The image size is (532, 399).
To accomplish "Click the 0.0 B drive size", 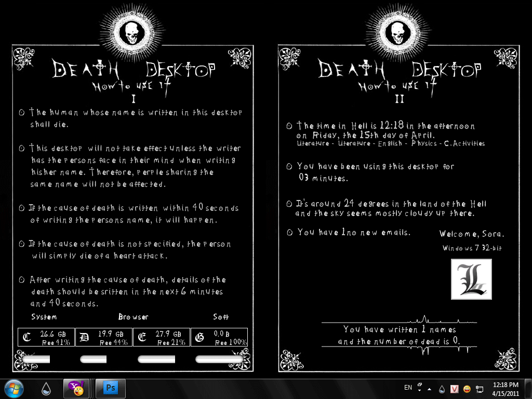I will pyautogui.click(x=221, y=334).
